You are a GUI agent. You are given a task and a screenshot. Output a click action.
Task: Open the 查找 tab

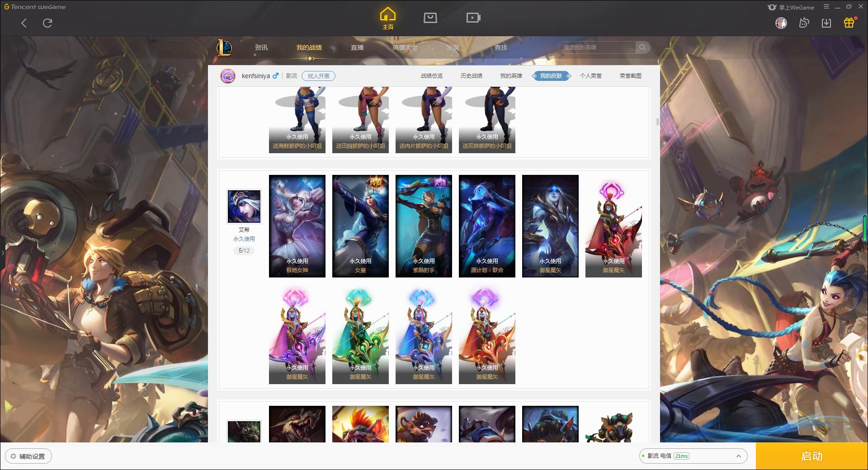[x=501, y=47]
